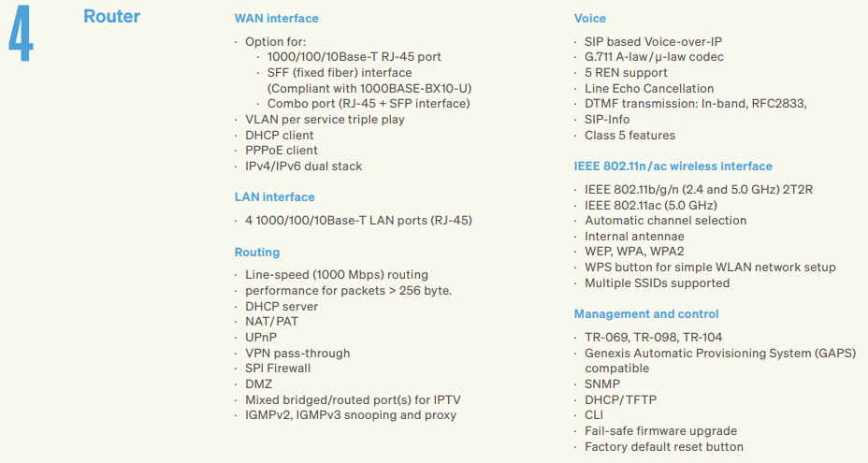
Task: Click the WAN interface heading
Action: (276, 19)
